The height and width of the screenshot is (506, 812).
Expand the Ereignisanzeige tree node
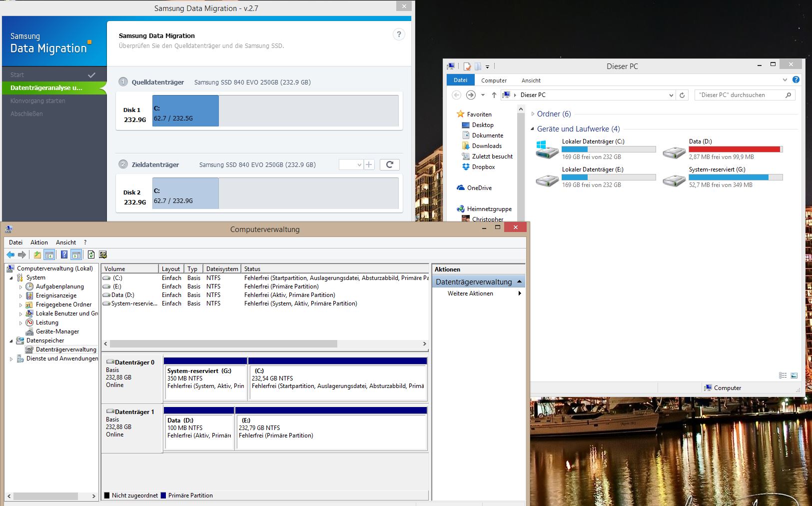tap(20, 296)
